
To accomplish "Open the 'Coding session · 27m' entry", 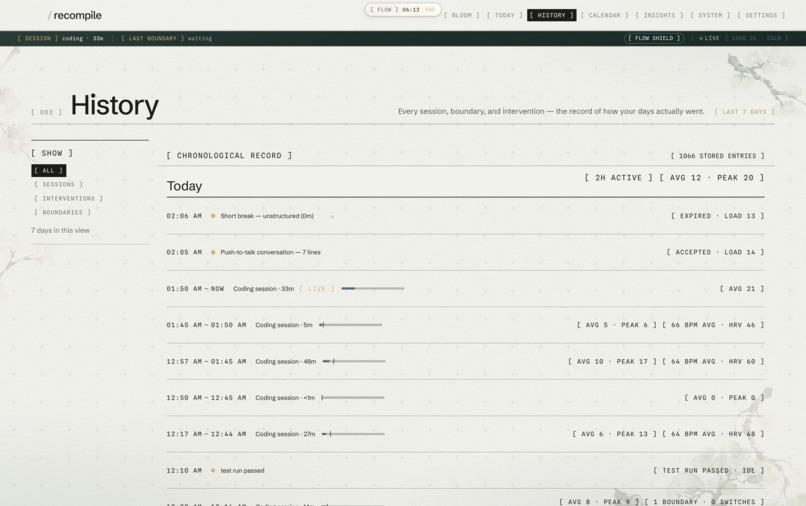I will 285,434.
